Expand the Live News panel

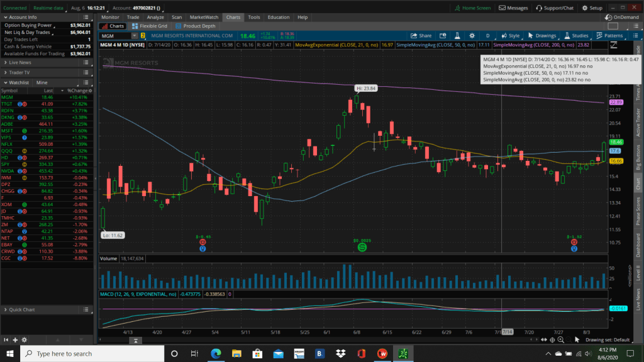coord(5,63)
